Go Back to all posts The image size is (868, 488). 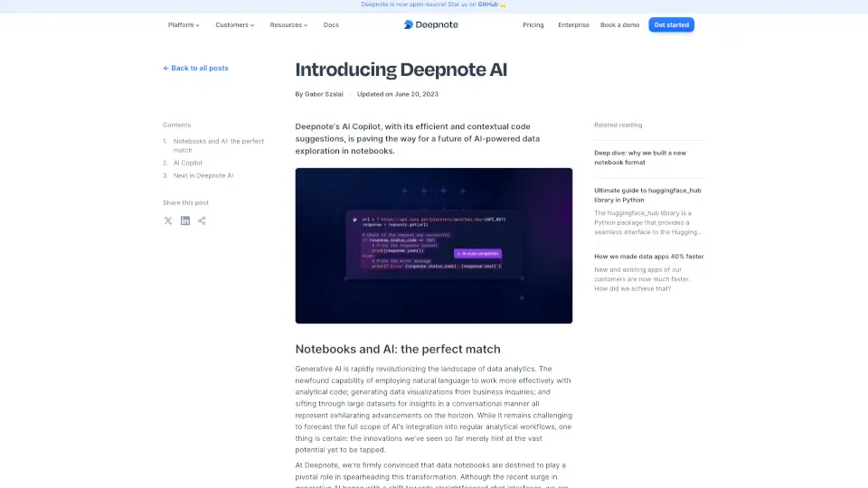coord(195,68)
